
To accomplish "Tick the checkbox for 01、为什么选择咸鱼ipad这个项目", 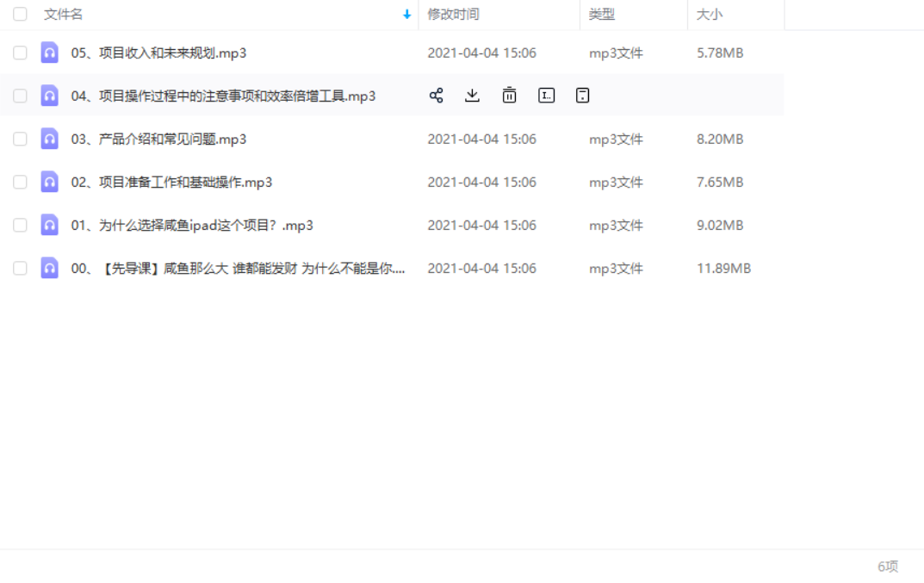I will [x=20, y=225].
